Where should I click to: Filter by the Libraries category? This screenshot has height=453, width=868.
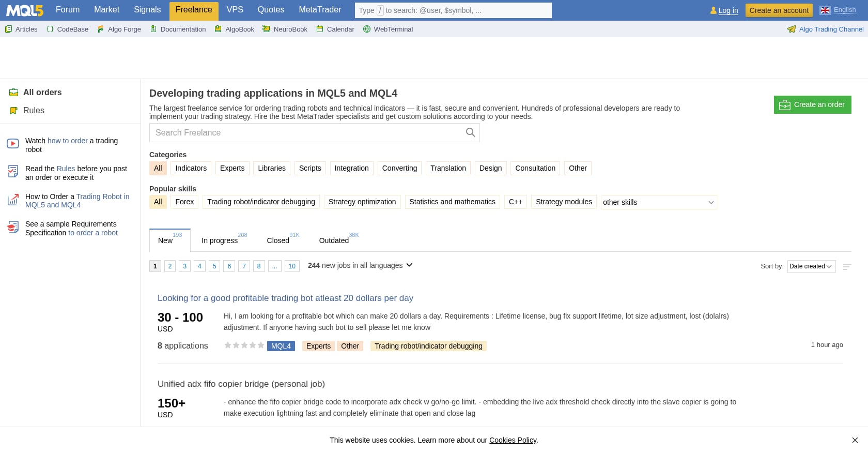click(272, 168)
